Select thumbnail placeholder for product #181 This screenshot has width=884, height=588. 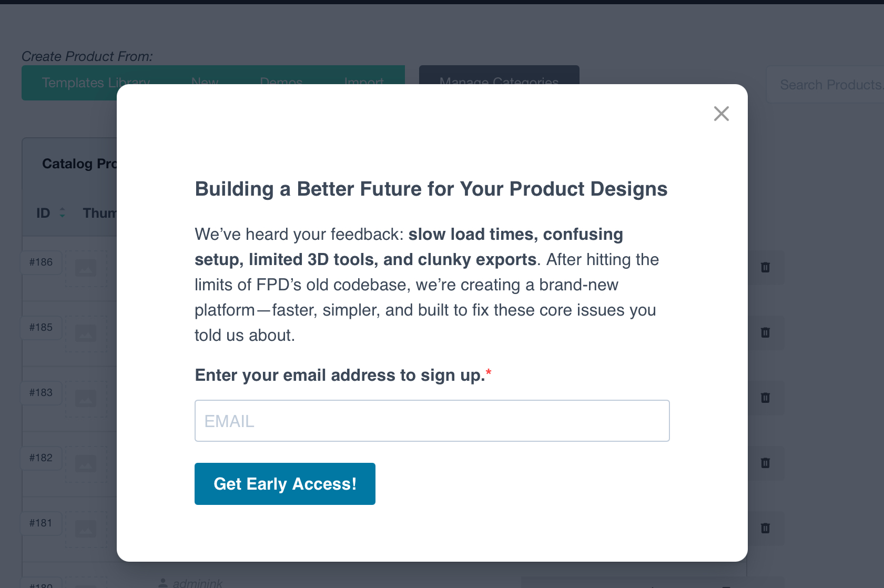86,529
